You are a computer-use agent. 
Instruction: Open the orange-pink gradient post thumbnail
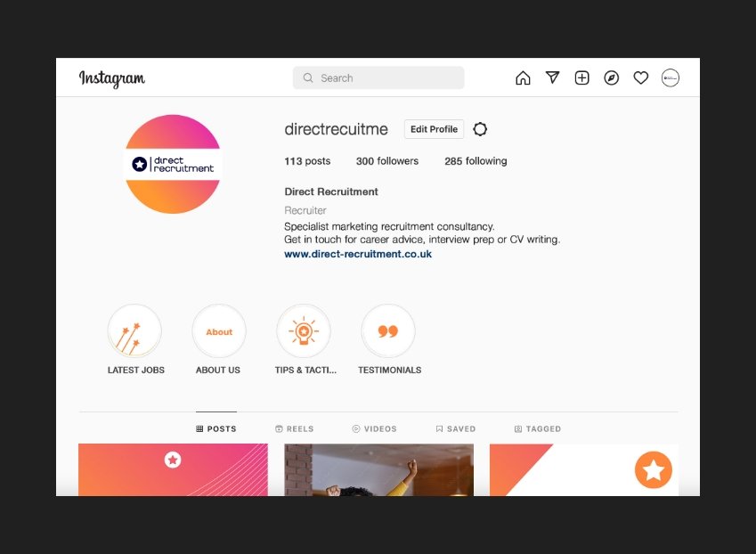coord(173,469)
